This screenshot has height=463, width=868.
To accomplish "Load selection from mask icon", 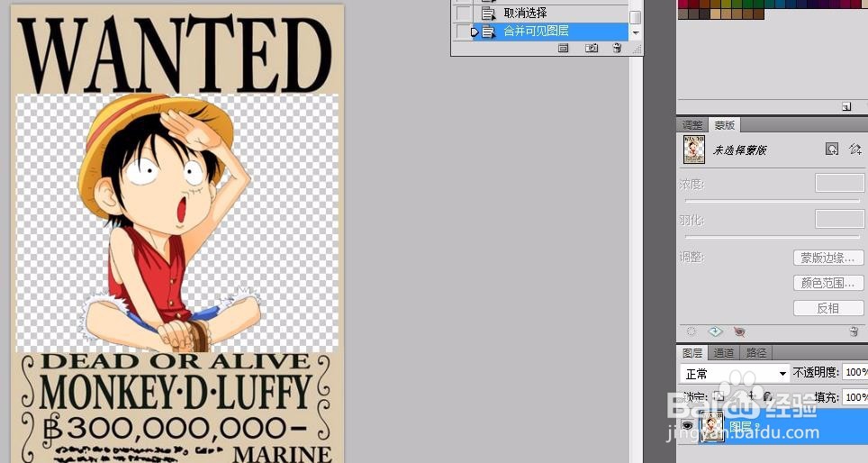I will (x=691, y=331).
